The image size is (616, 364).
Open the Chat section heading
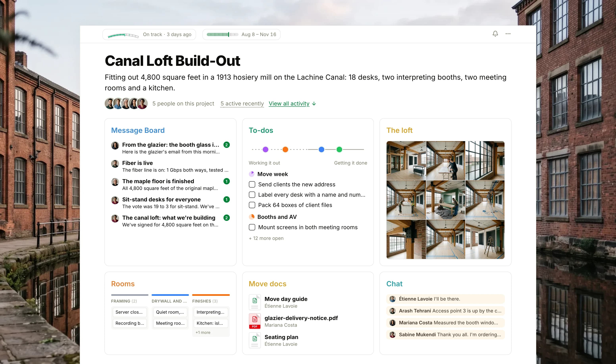(394, 284)
